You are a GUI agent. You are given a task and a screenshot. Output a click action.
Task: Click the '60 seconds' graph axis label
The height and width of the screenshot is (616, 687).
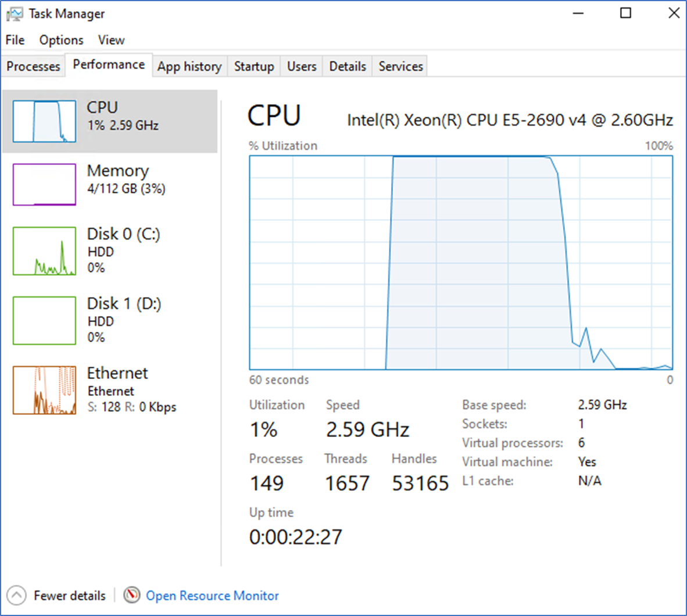click(279, 379)
